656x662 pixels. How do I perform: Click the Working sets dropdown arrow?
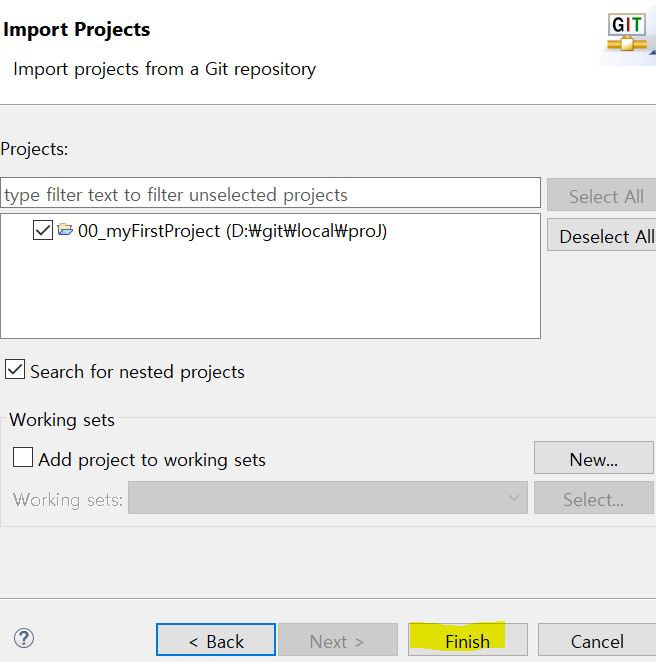pos(514,498)
